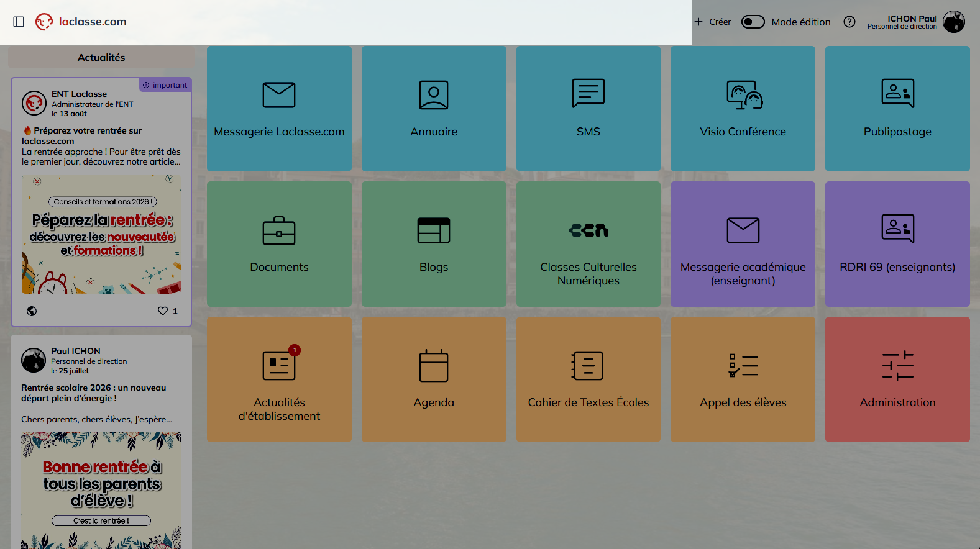Screen dimensions: 980x549
Task: Open the RDRI 69 (enseignants) tile
Action: tap(897, 244)
